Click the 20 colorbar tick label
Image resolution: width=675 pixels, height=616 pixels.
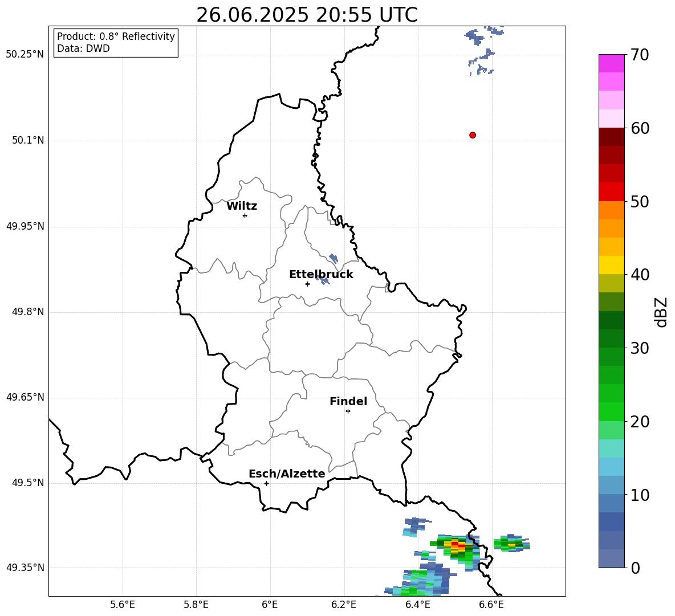click(640, 422)
